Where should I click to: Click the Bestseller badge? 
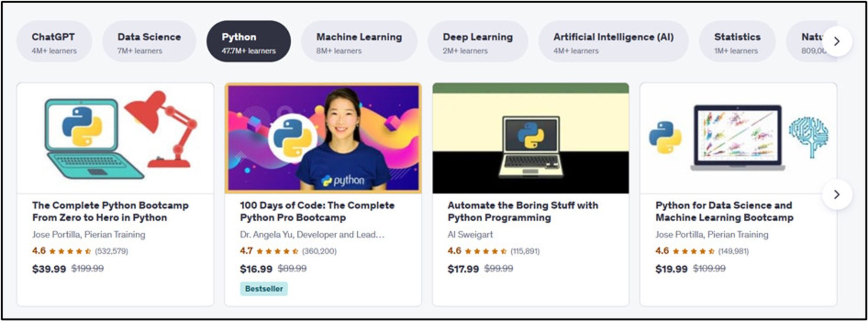(264, 289)
